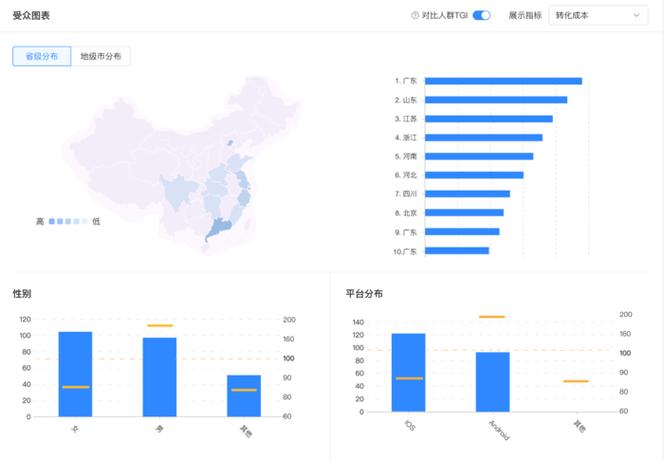
Task: Click the "4. 浙江" label
Action: (406, 138)
